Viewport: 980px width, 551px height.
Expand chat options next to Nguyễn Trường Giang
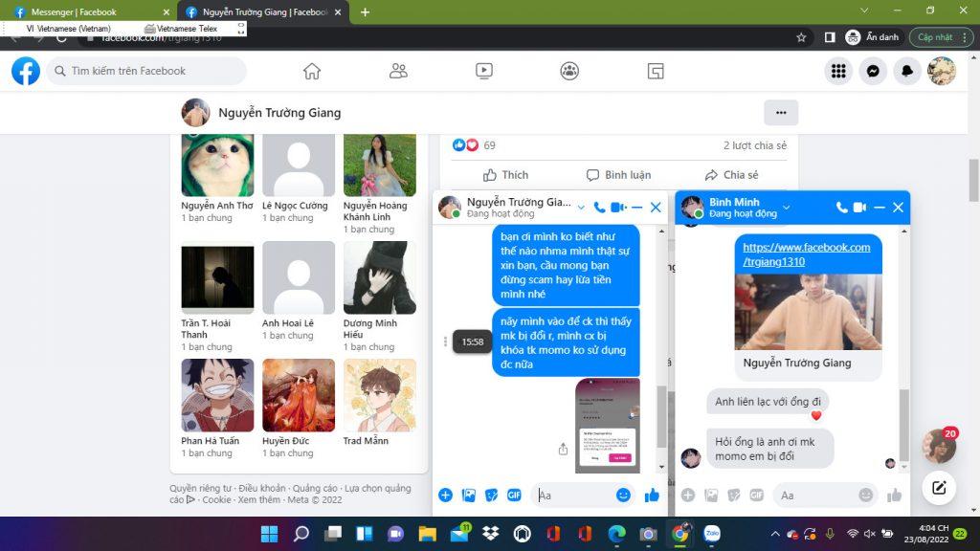point(581,208)
